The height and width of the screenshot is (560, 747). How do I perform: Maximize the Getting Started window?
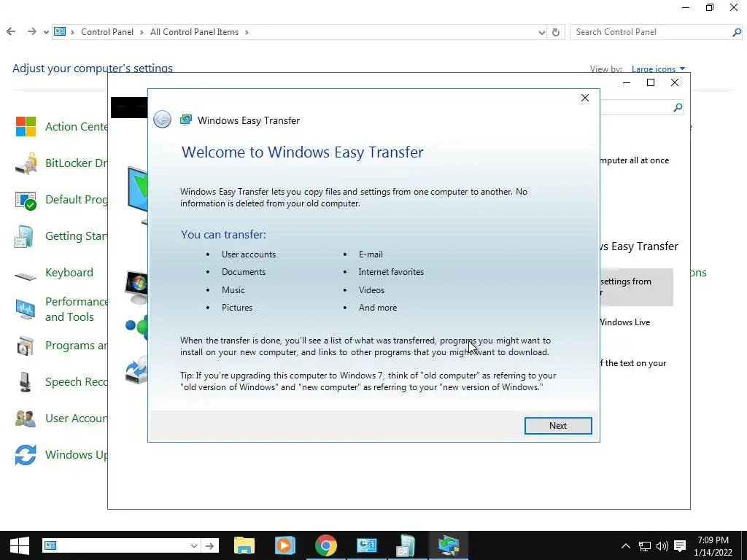(650, 82)
